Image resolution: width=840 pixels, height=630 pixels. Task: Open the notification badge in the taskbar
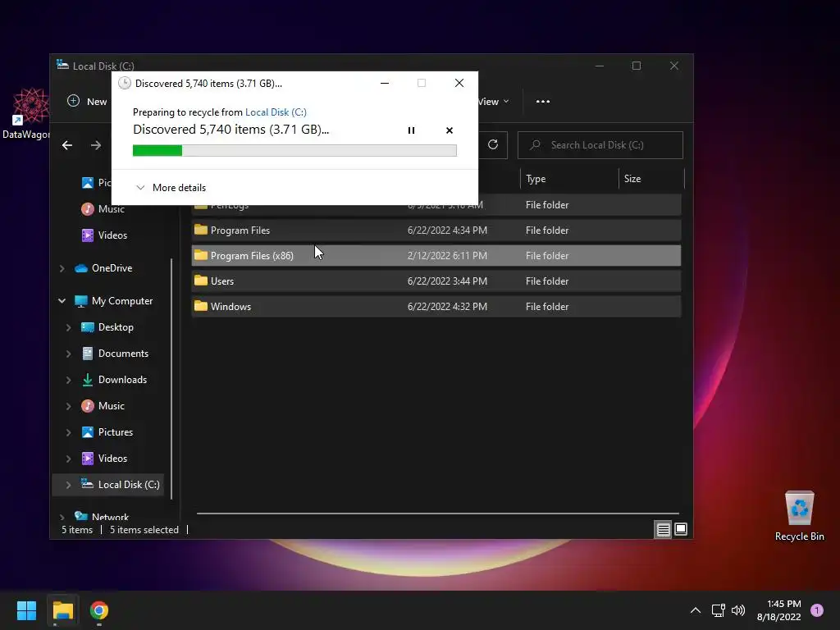pos(817,610)
